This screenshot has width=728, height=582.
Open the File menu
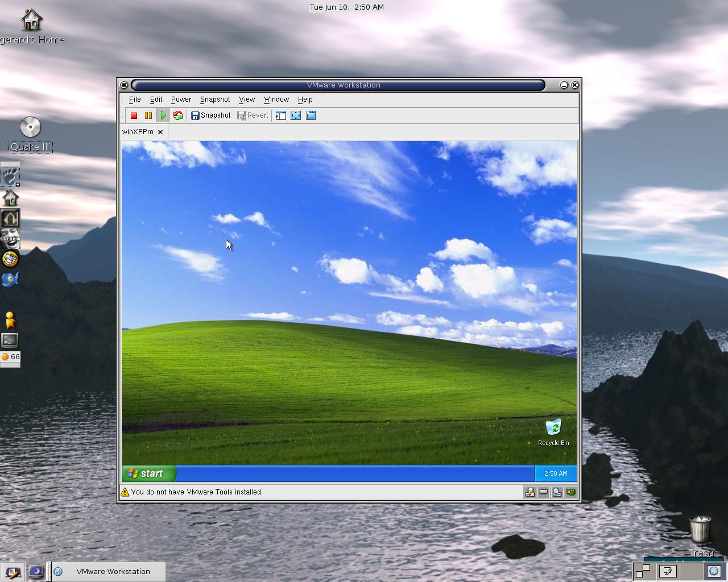click(x=135, y=99)
